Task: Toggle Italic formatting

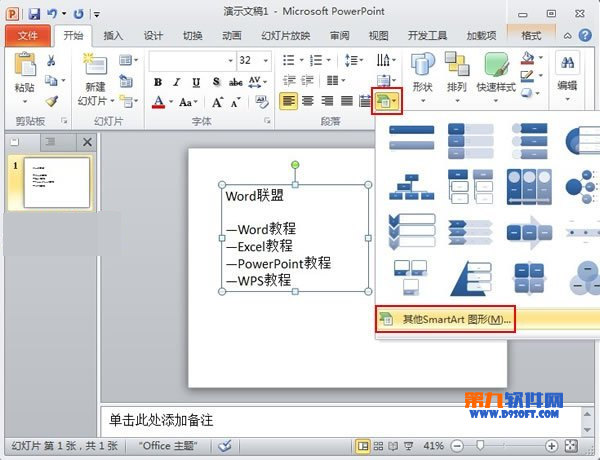Action: tap(176, 82)
